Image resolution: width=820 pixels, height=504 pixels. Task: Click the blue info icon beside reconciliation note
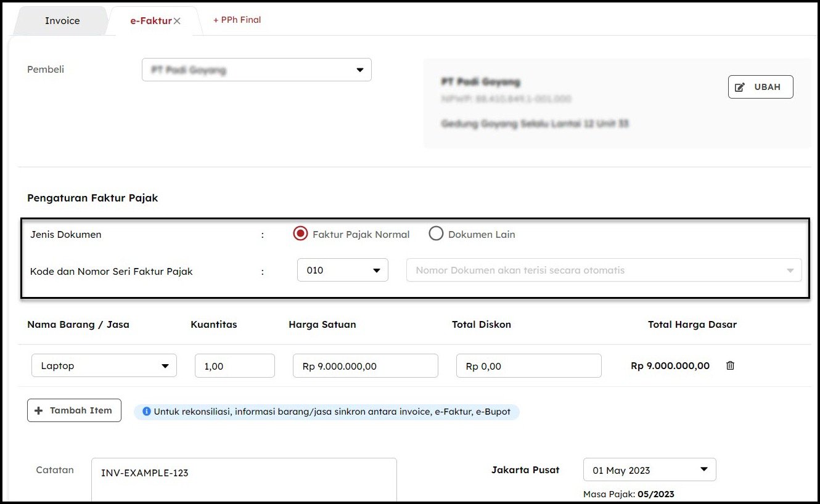coord(146,412)
